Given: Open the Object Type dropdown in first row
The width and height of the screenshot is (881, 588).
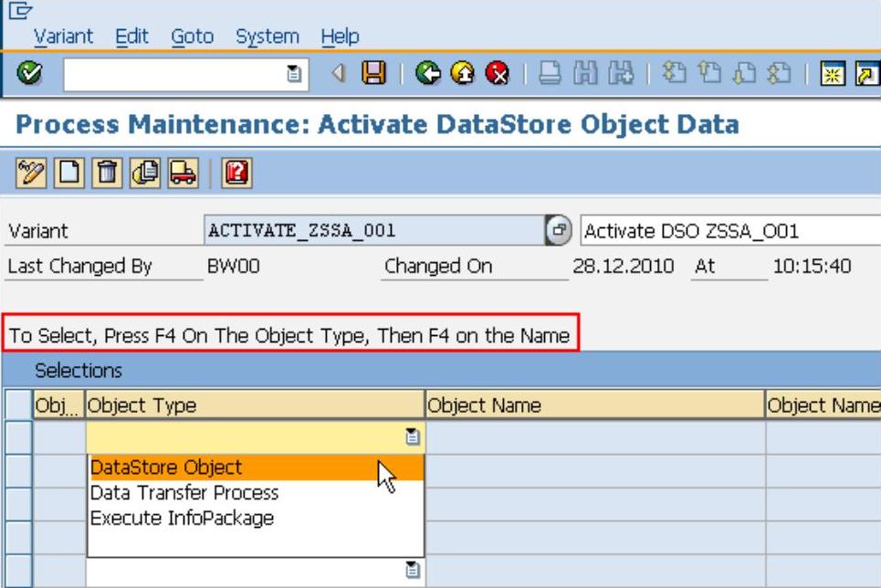Looking at the screenshot, I should (413, 438).
